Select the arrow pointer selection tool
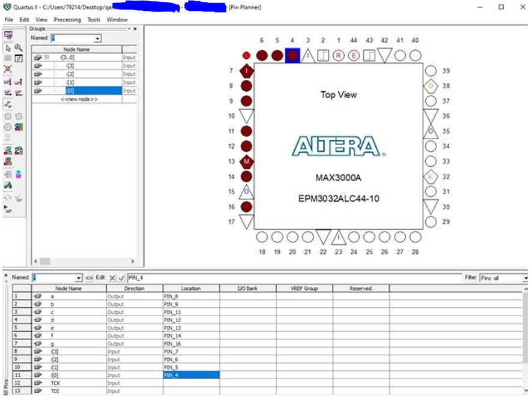Screen dimensions: 532x402 (x=8, y=48)
